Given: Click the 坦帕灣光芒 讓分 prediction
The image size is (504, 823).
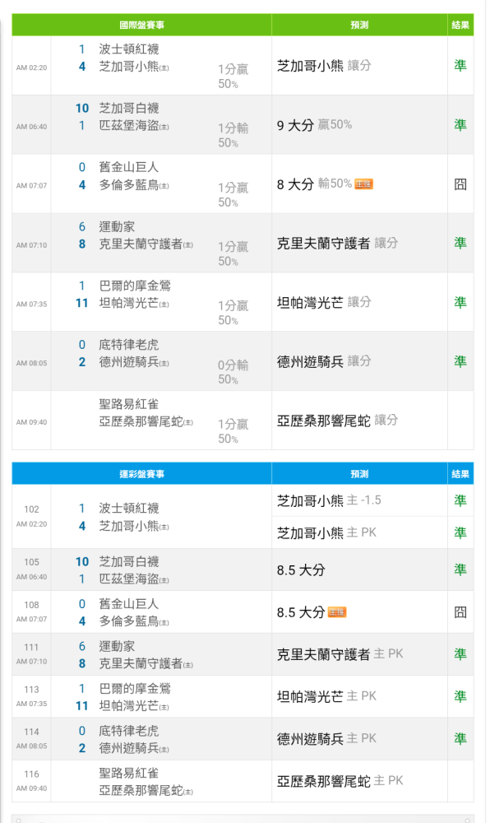Looking at the screenshot, I should click(x=324, y=302).
